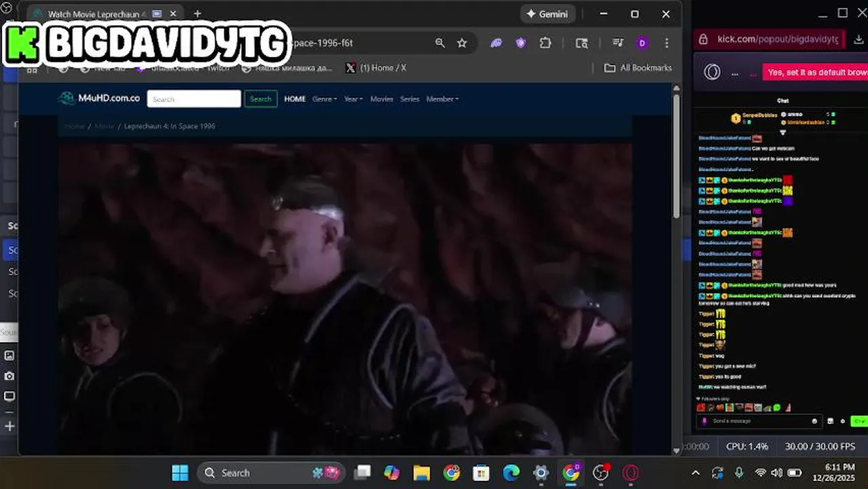The width and height of the screenshot is (868, 489).
Task: Open Chrome three-dot menu
Action: [x=666, y=43]
